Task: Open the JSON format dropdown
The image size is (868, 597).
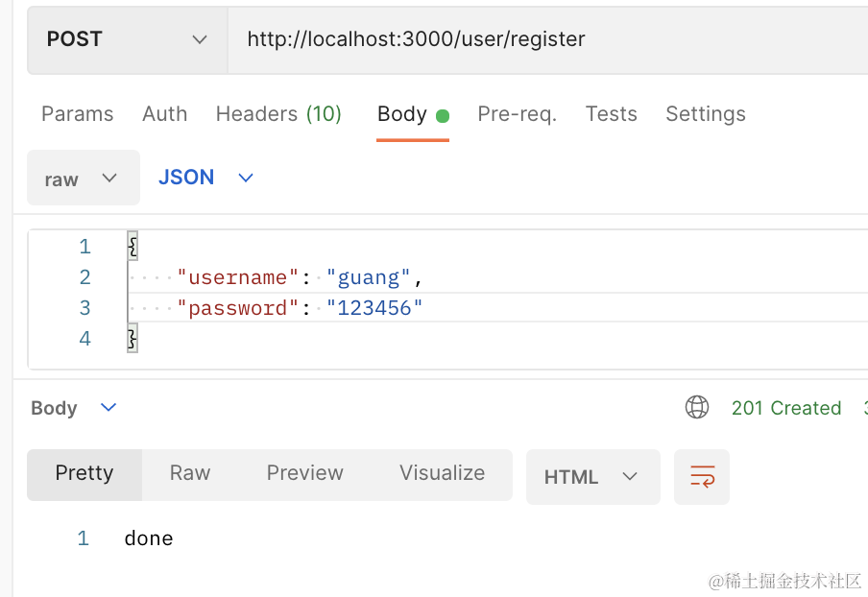Action: tap(205, 178)
